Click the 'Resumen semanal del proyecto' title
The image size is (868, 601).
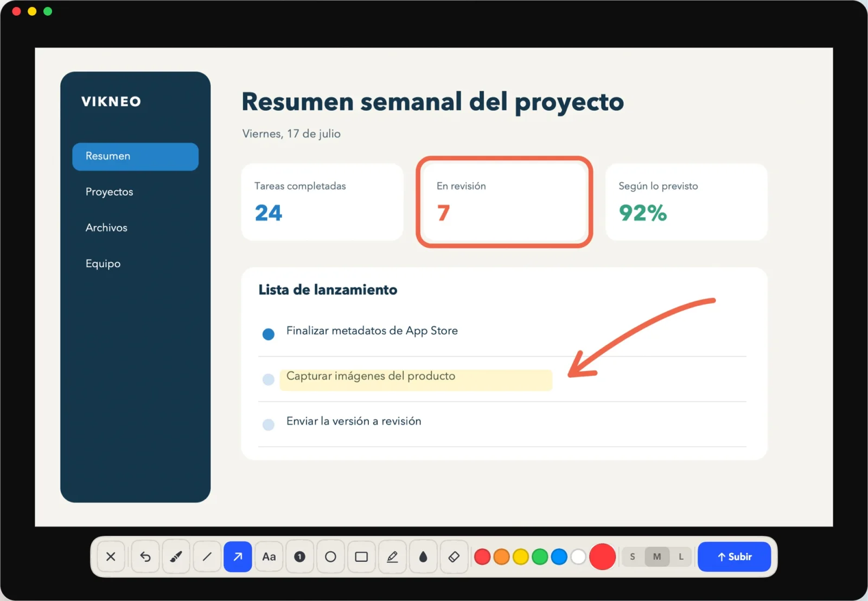433,102
